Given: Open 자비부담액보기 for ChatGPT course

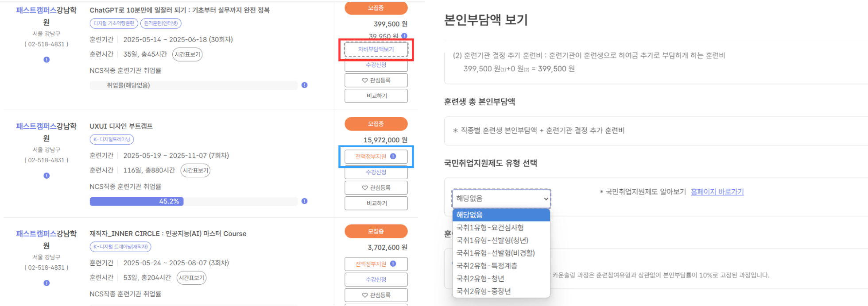Looking at the screenshot, I should 376,49.
